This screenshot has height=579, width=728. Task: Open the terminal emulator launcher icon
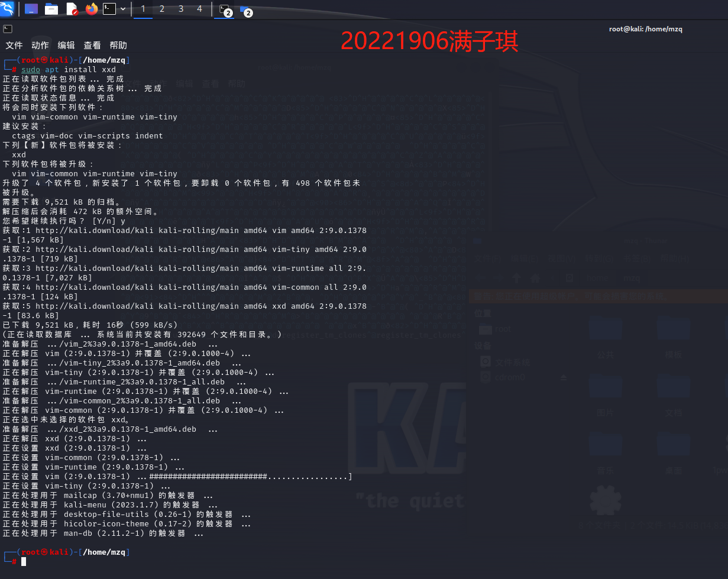tap(109, 9)
